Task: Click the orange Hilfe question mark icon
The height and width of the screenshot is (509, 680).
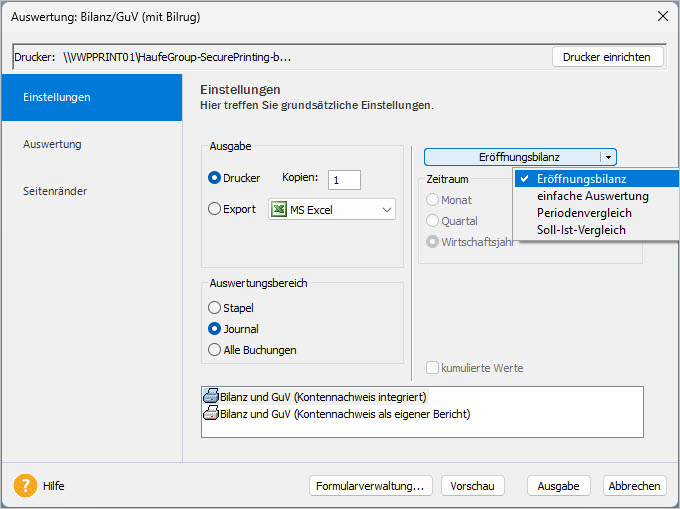Action: [25, 486]
